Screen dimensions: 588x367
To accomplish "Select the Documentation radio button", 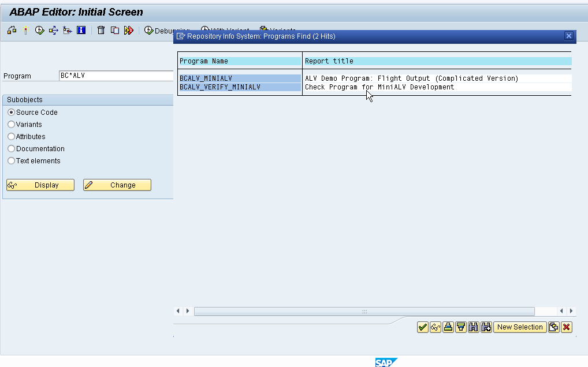I will coord(11,149).
